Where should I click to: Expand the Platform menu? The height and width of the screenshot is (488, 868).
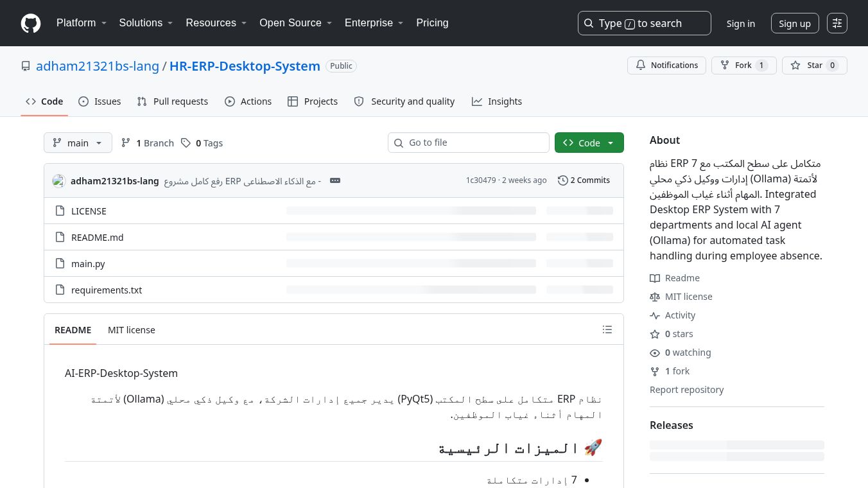[x=82, y=23]
